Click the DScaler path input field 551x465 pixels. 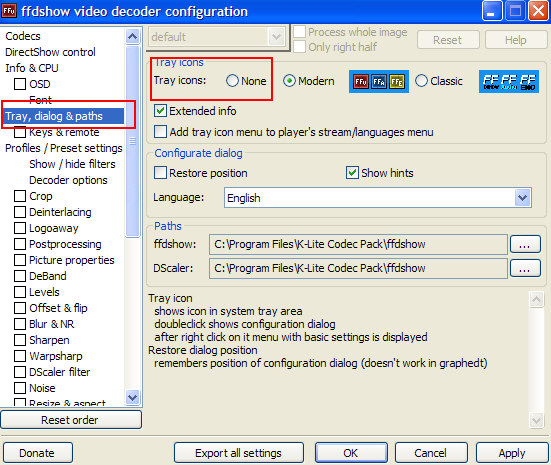pyautogui.click(x=358, y=268)
